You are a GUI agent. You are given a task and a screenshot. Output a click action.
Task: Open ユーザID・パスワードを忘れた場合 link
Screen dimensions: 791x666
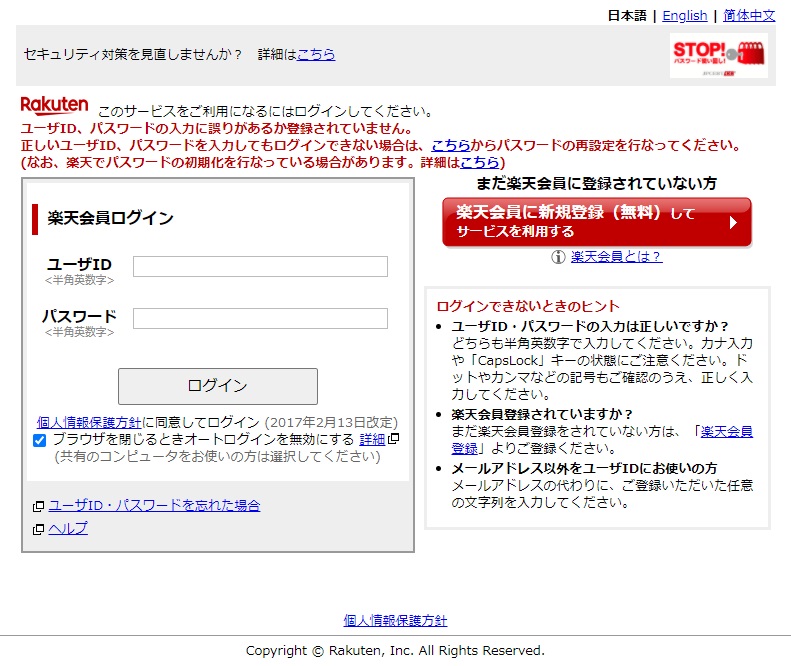[154, 505]
